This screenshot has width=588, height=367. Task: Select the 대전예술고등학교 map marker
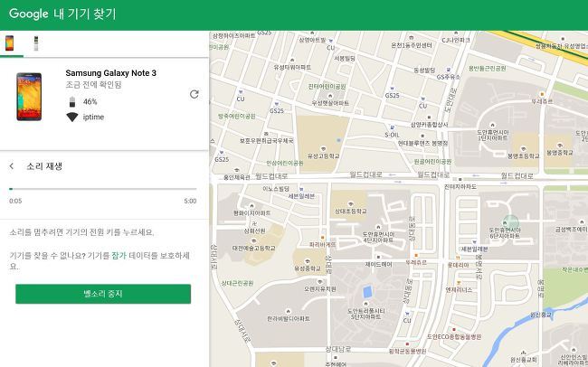click(253, 241)
